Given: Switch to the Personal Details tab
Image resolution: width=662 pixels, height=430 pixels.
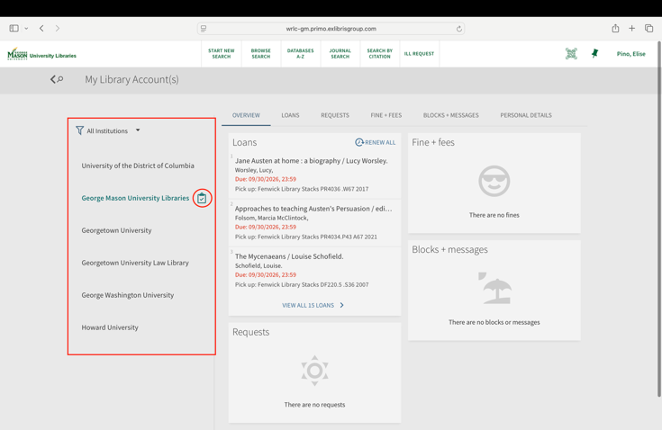Looking at the screenshot, I should [x=526, y=115].
